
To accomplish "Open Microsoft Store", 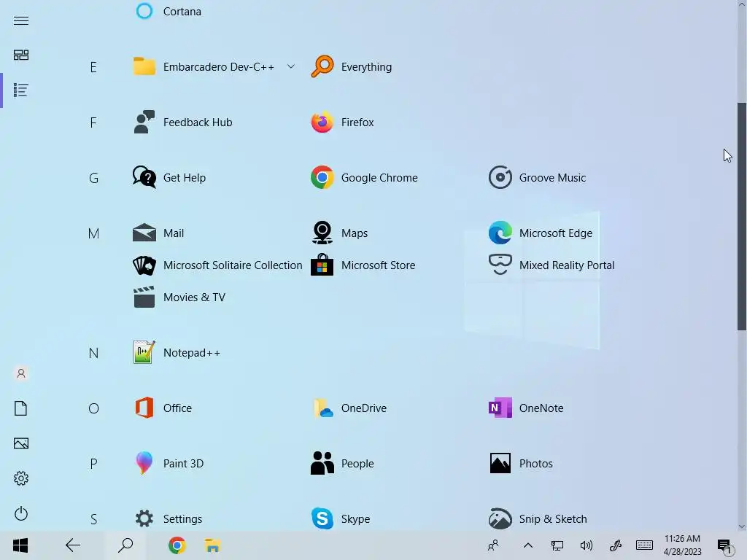I will point(363,265).
